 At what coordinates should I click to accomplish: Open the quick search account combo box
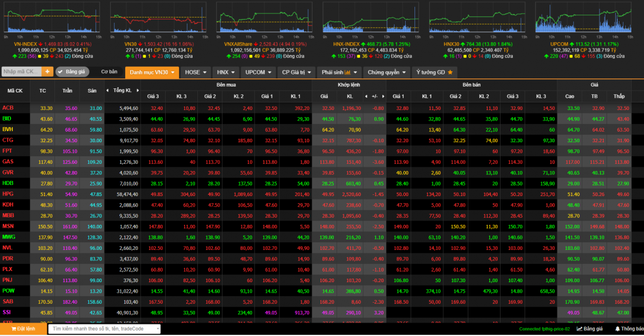click(104, 329)
